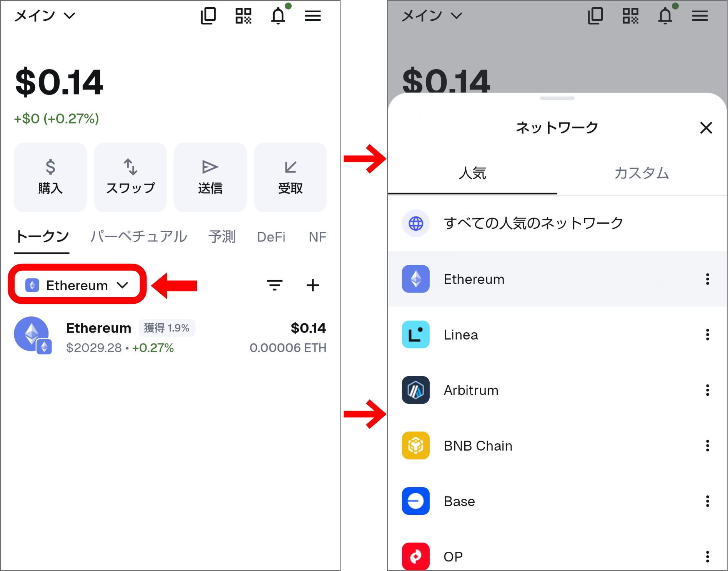The image size is (728, 571).
Task: Open BNB Chain's three-dot options menu
Action: pyautogui.click(x=707, y=446)
